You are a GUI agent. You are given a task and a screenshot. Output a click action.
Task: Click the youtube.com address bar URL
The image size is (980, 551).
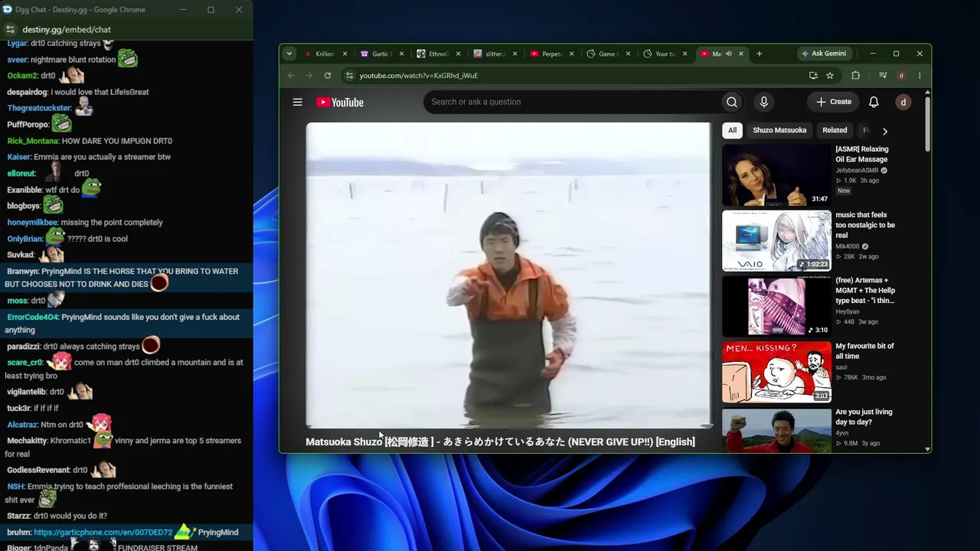pos(419,76)
